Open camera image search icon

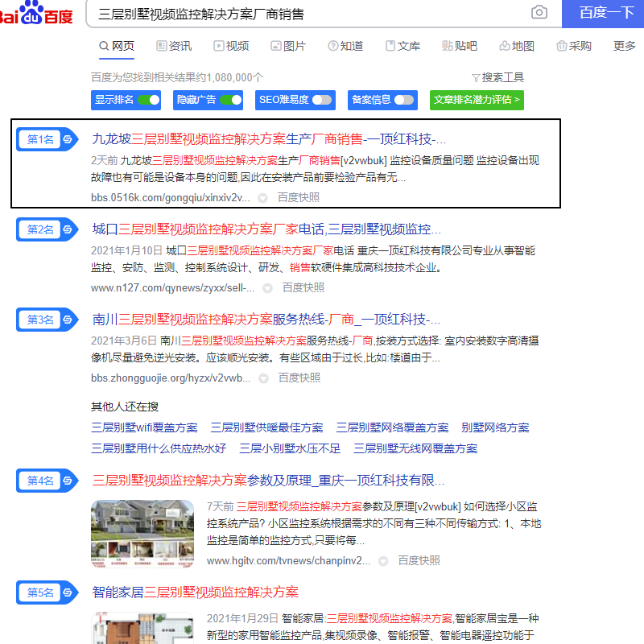pyautogui.click(x=539, y=12)
